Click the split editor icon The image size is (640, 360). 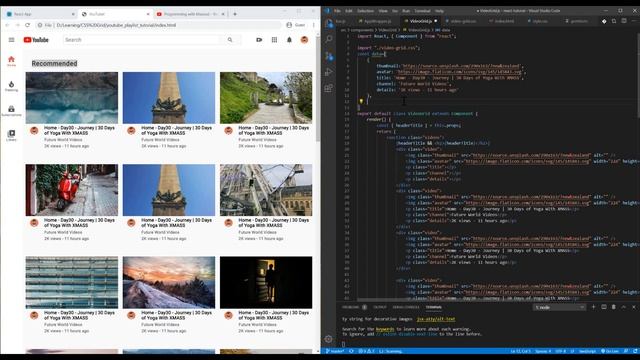624,21
